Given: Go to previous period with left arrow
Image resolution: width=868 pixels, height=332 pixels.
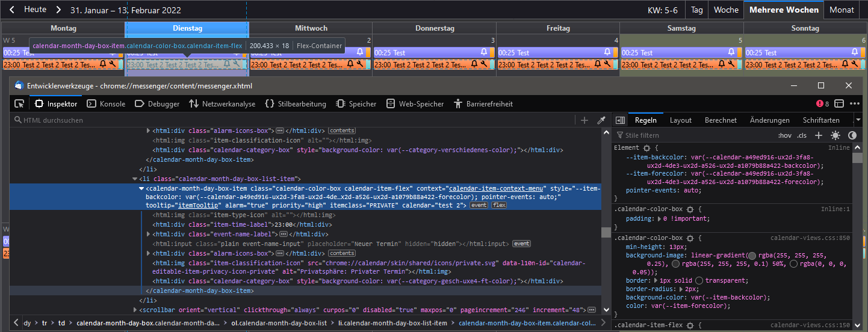Looking at the screenshot, I should click(x=11, y=10).
